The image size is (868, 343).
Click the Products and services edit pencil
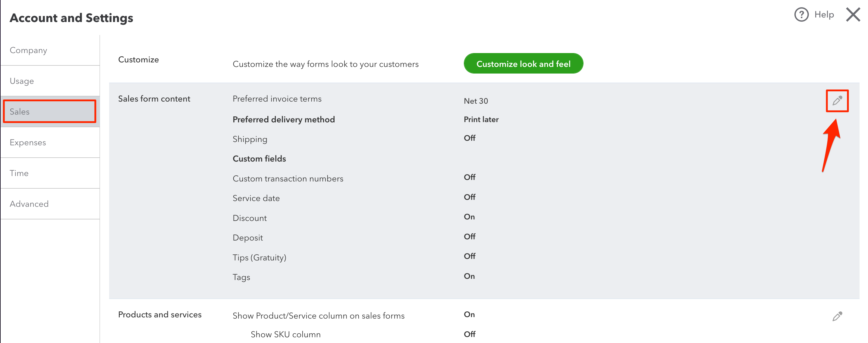(837, 316)
